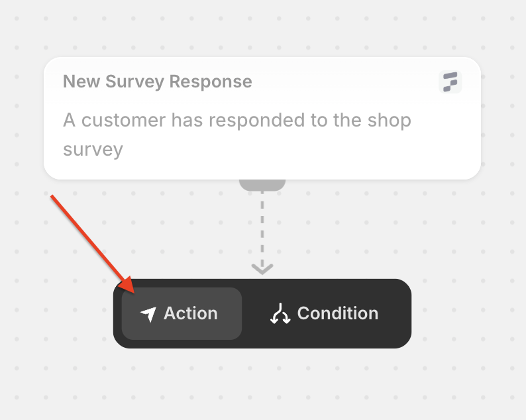Click the trigger description about shop survey

point(237,134)
